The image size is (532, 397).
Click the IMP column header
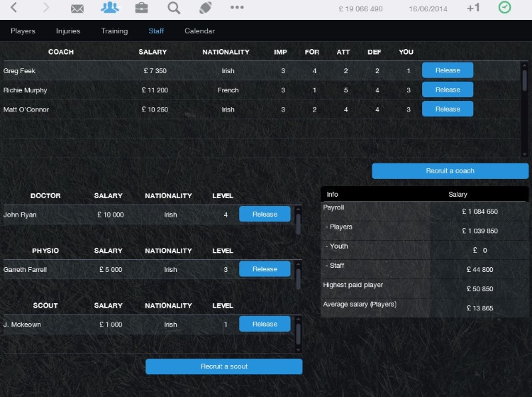[280, 52]
